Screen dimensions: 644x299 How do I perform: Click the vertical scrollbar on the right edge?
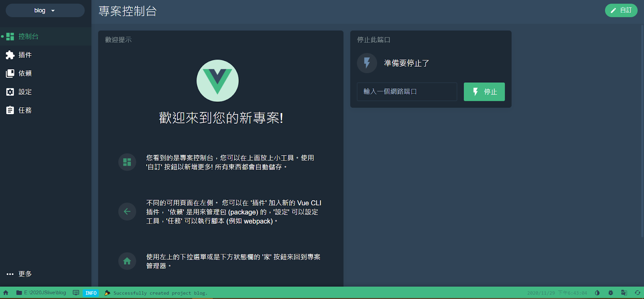coord(642,131)
